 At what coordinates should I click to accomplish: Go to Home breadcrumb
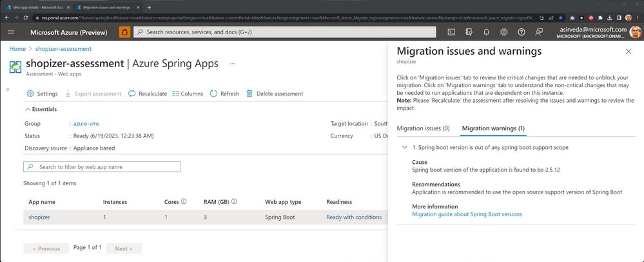point(17,48)
